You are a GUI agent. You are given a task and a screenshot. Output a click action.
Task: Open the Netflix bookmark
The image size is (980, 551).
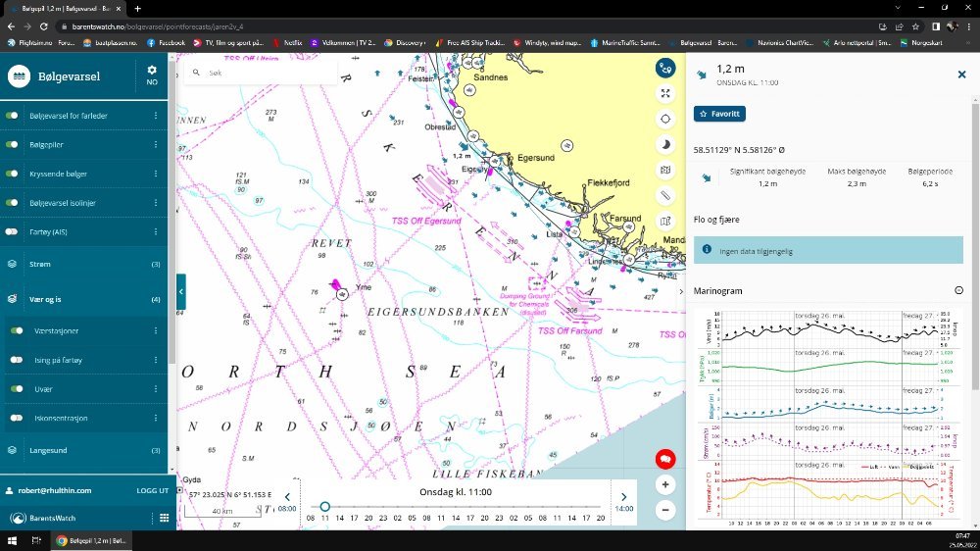287,43
